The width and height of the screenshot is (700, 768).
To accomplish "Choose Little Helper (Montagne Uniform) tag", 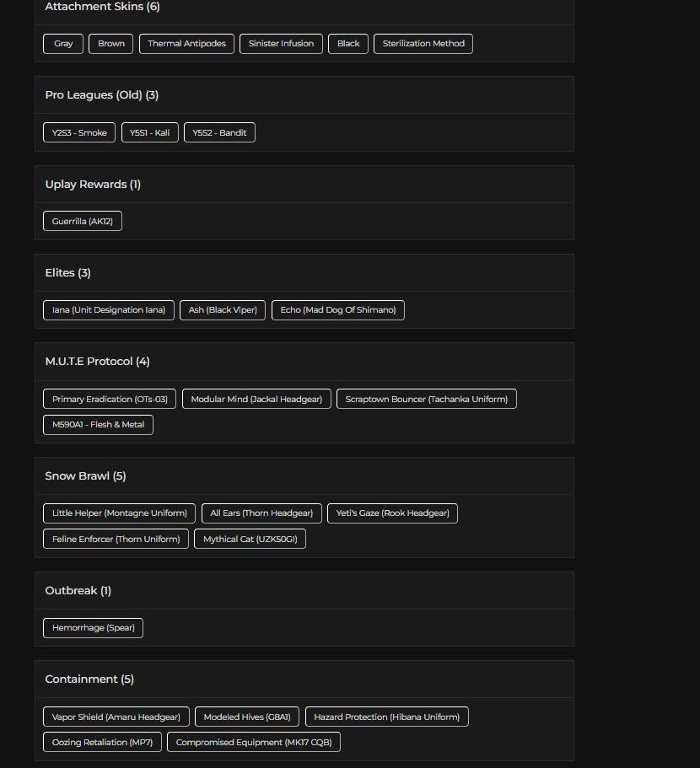I will pos(120,513).
